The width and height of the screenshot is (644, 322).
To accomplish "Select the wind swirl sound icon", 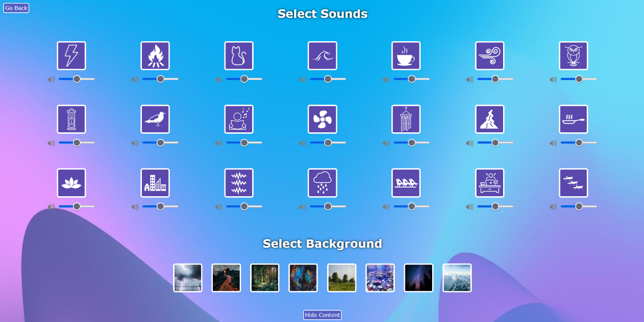I will tap(490, 56).
